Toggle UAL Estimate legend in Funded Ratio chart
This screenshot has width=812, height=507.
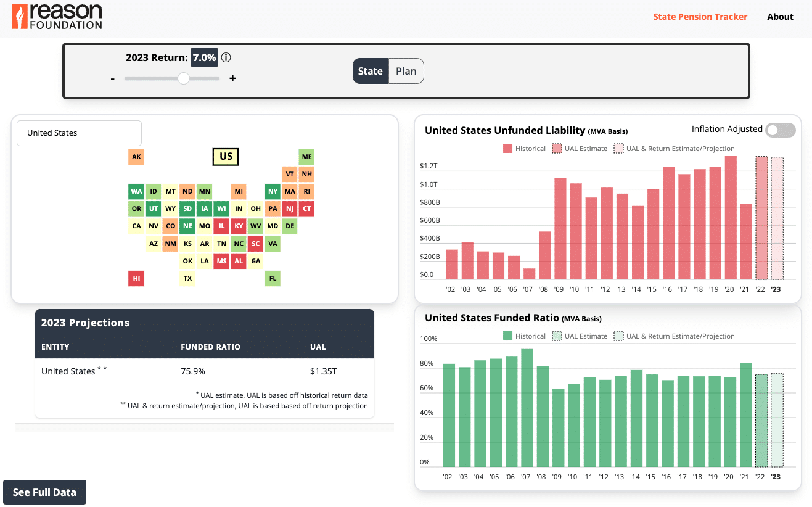(580, 336)
